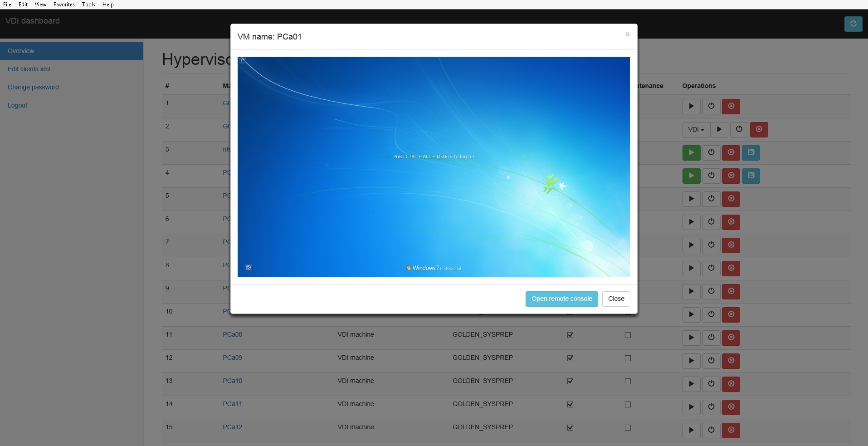This screenshot has height=446, width=868.
Task: Open the Change password sidebar link
Action: [33, 87]
